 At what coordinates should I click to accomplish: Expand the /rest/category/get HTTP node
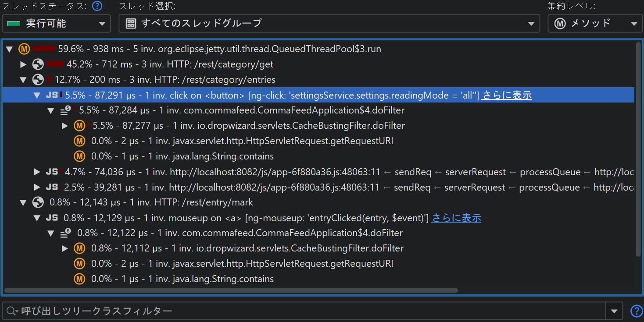coord(24,64)
